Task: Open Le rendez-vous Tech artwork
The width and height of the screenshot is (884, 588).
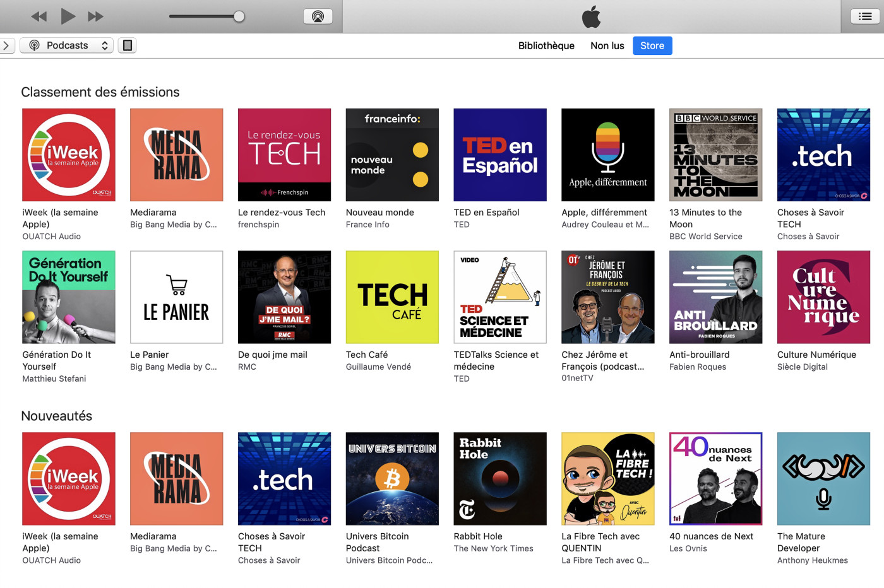Action: coord(284,155)
